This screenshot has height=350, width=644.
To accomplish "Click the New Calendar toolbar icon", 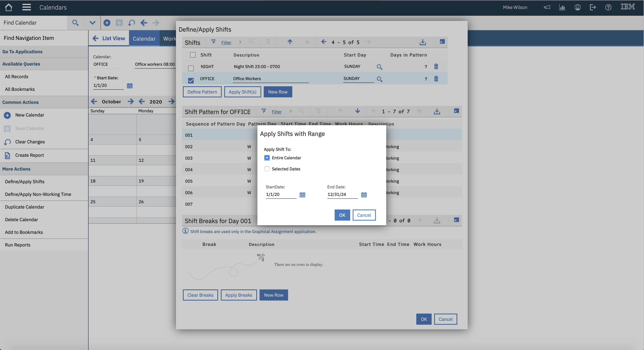I will (107, 23).
